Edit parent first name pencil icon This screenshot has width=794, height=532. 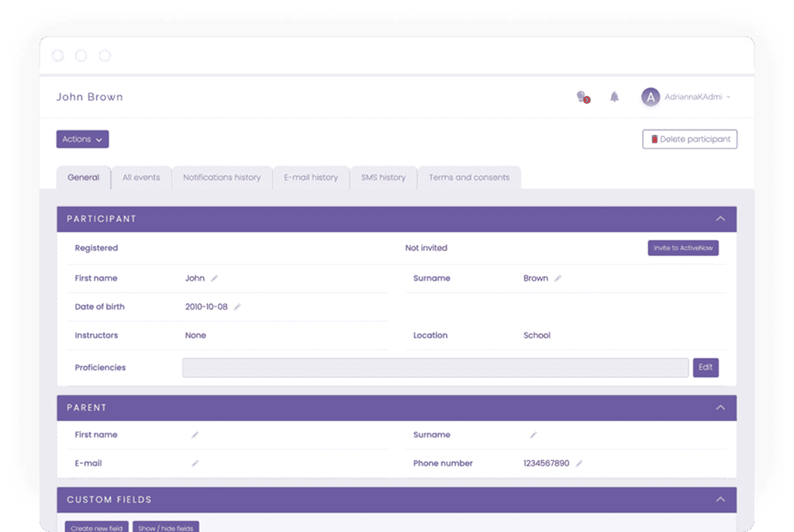195,435
